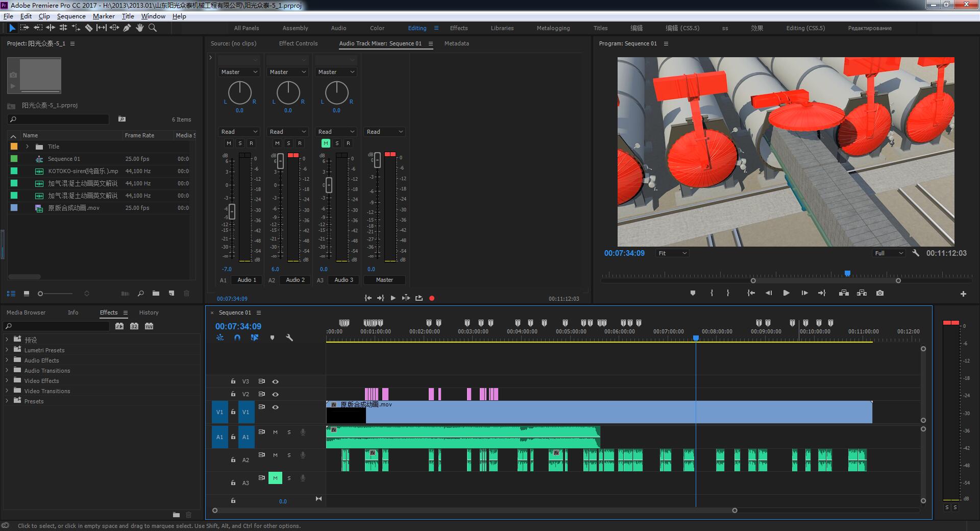Mute Audio 1 in the Audio Track Mixer
The image size is (980, 531).
click(x=229, y=143)
